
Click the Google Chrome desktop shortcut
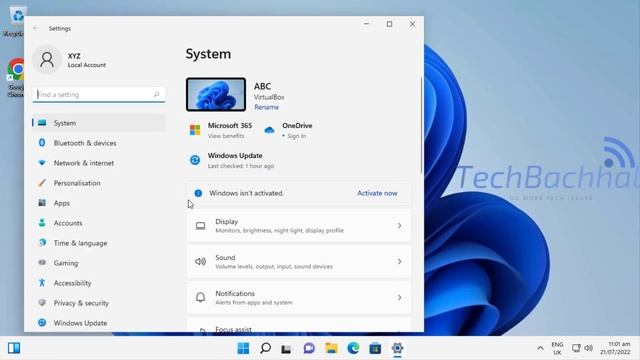(x=16, y=78)
